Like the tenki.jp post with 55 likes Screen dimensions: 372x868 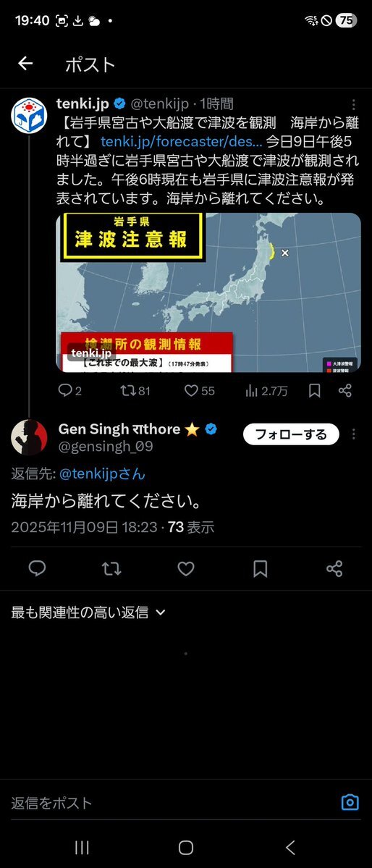tap(199, 392)
